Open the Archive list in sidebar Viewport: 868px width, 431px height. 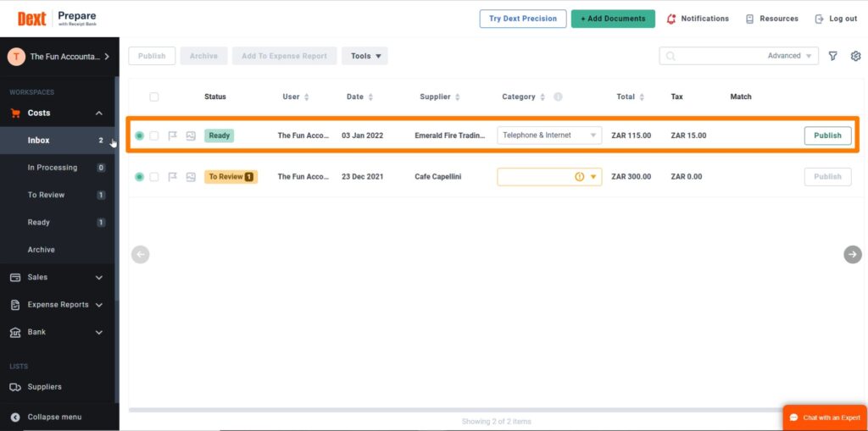click(x=58, y=250)
